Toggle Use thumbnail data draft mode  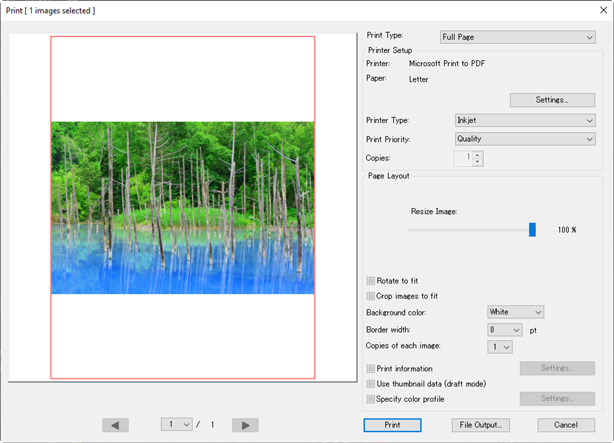[x=370, y=384]
